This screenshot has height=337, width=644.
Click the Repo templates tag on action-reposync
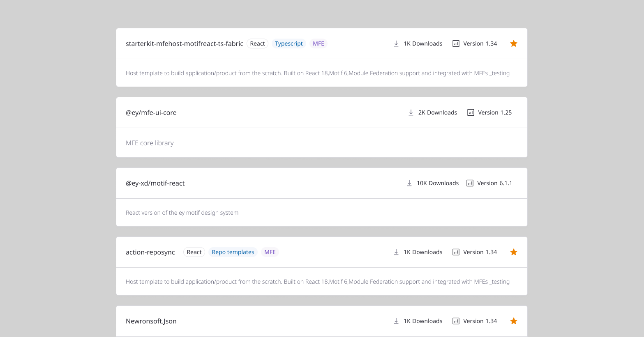pos(233,252)
